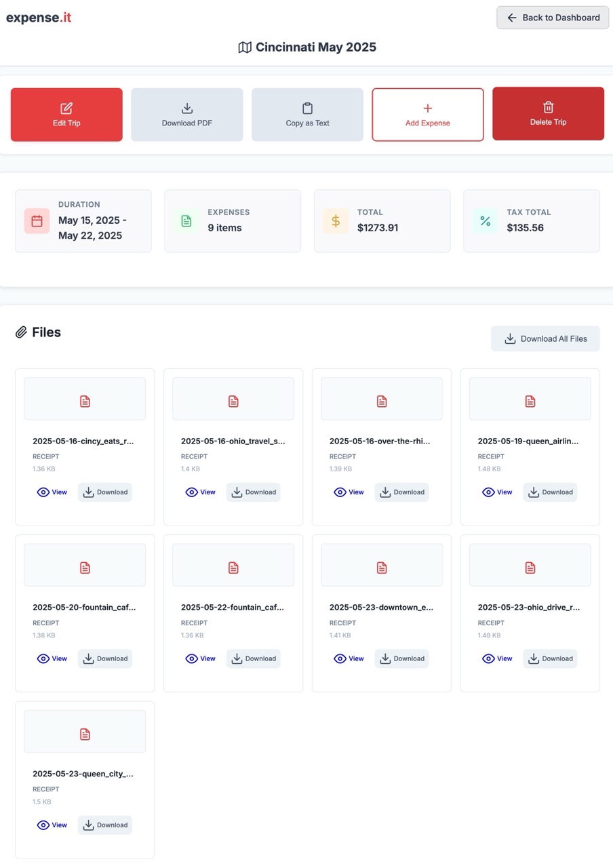Click the 1.5 KB file size label
Viewport: 613px width, 868px height.
pyautogui.click(x=42, y=802)
